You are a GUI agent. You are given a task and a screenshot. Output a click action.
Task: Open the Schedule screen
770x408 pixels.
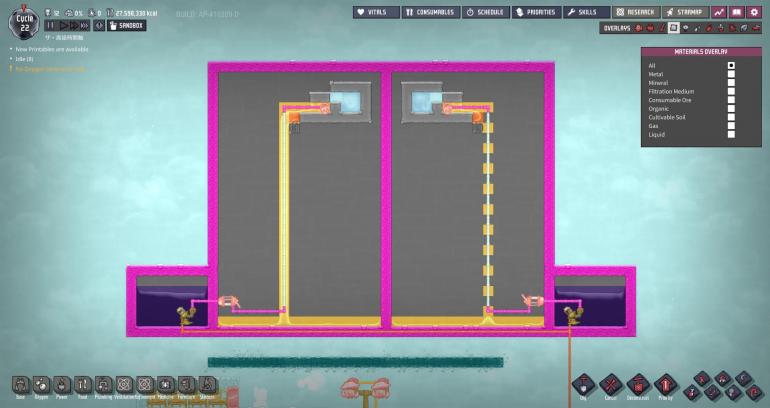coord(486,12)
